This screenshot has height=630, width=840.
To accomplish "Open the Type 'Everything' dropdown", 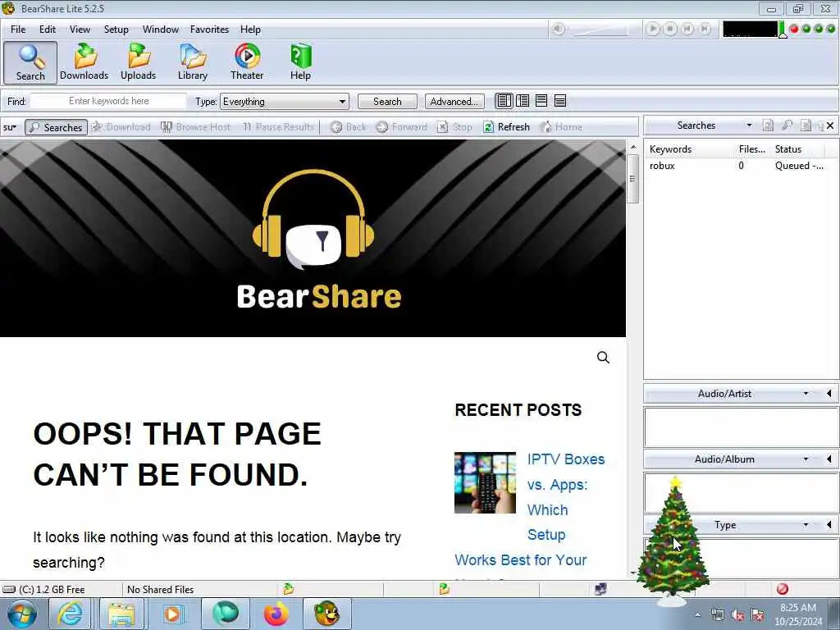I will point(285,101).
